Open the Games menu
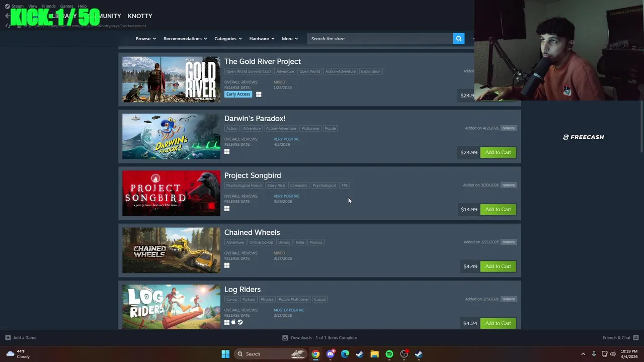 click(67, 7)
